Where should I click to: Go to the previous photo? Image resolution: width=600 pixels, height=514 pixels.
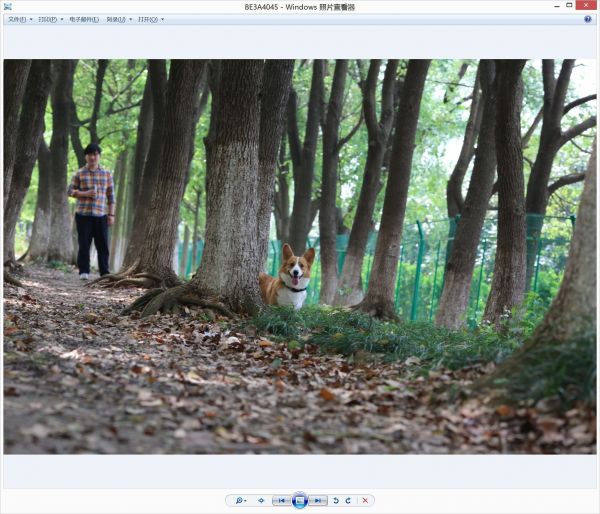pos(282,500)
